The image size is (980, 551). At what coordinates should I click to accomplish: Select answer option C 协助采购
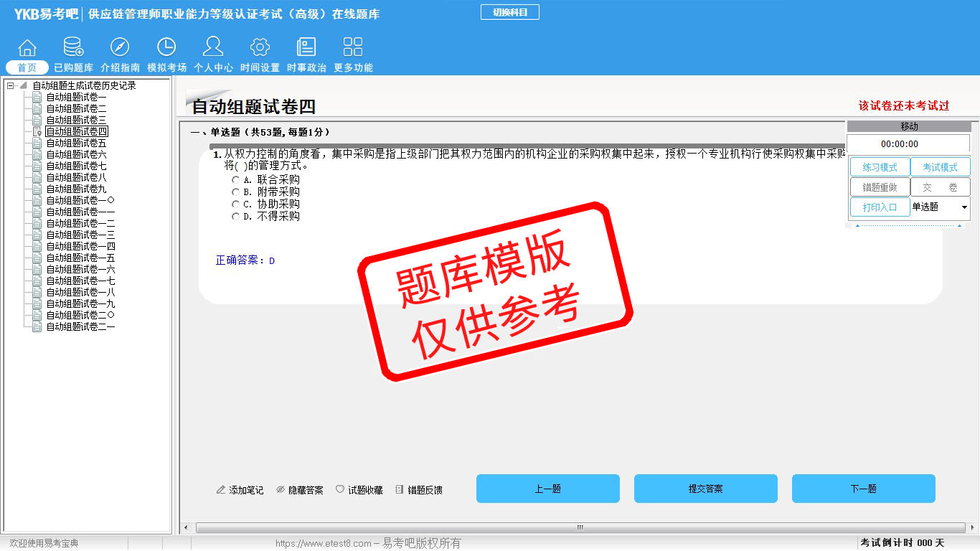tap(235, 204)
